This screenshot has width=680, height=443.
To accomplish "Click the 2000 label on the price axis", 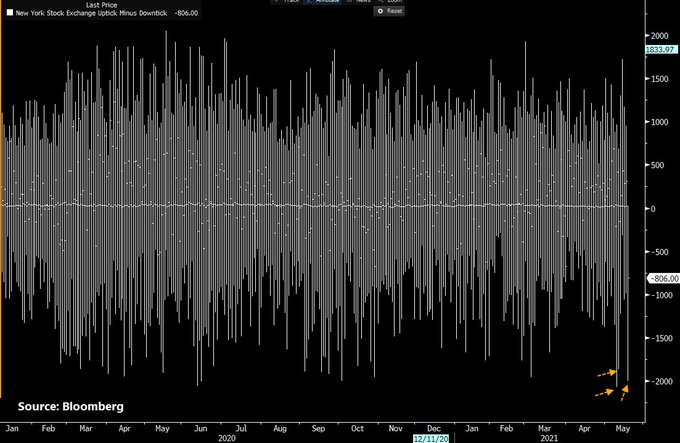I will (659, 36).
